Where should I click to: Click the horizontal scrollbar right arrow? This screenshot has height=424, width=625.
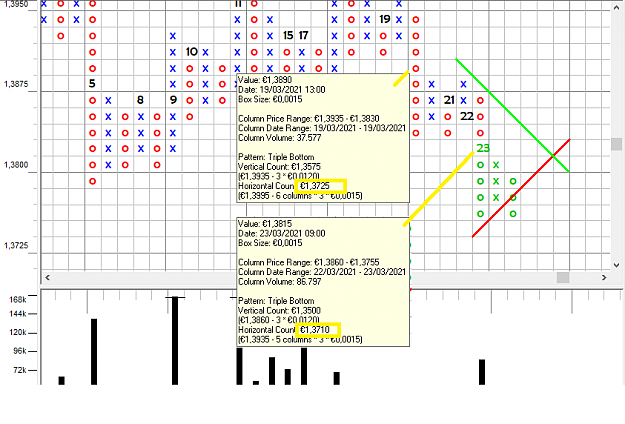(x=604, y=277)
